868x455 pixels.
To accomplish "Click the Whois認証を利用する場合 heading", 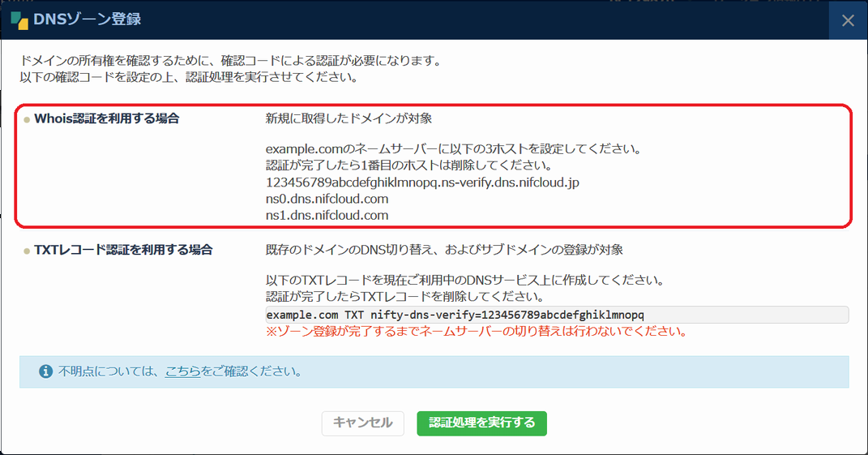I will coord(106,118).
